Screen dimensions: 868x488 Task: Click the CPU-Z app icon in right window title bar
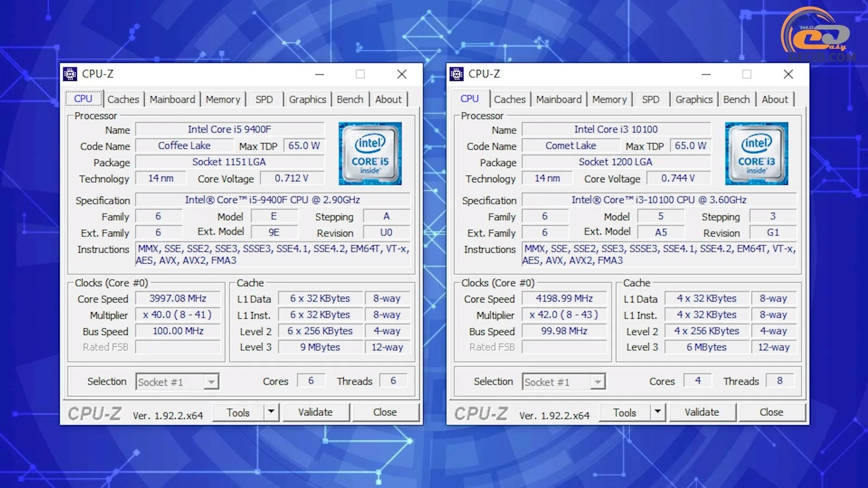click(457, 74)
